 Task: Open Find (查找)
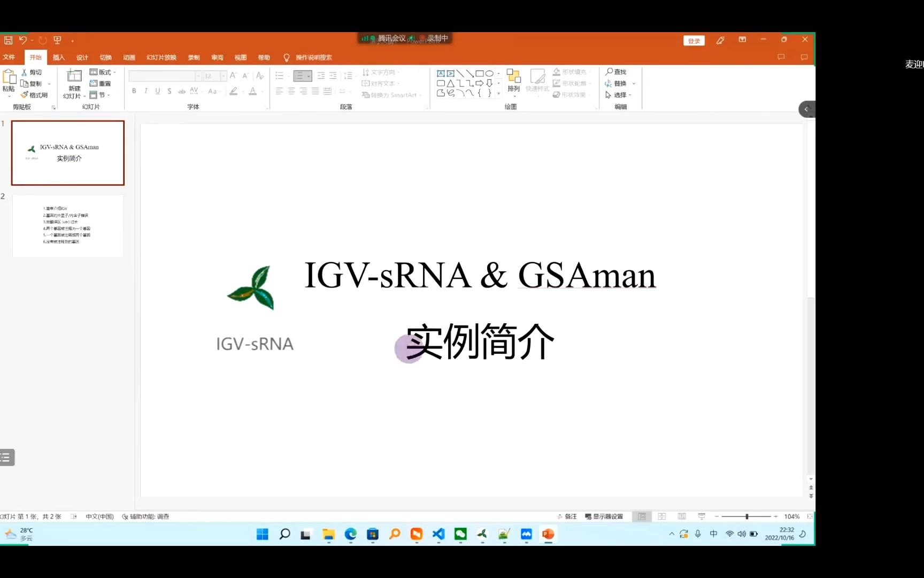(x=615, y=72)
